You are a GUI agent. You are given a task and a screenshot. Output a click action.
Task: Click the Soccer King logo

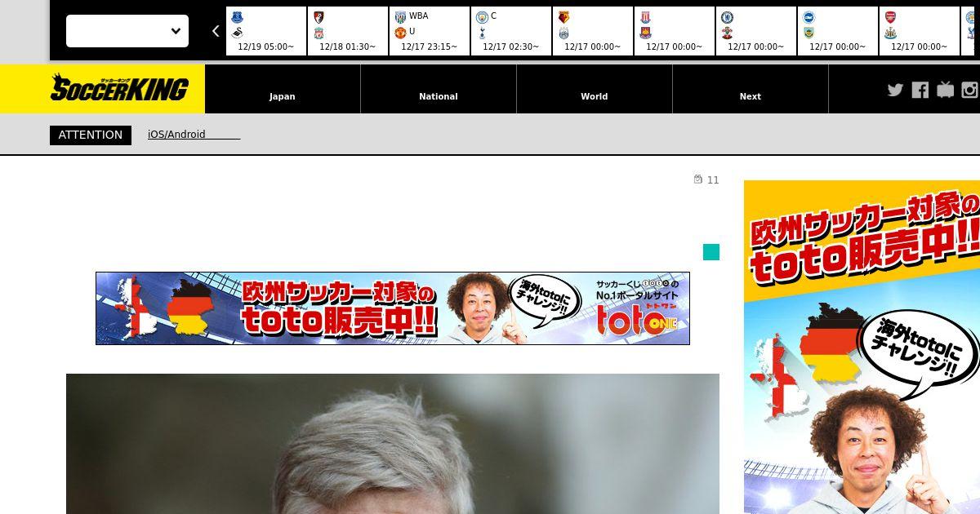point(119,88)
